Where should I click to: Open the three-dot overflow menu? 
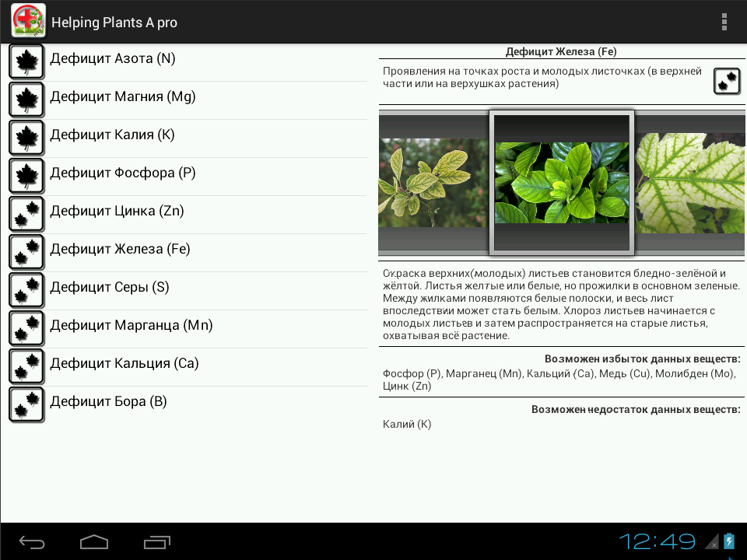(x=724, y=22)
